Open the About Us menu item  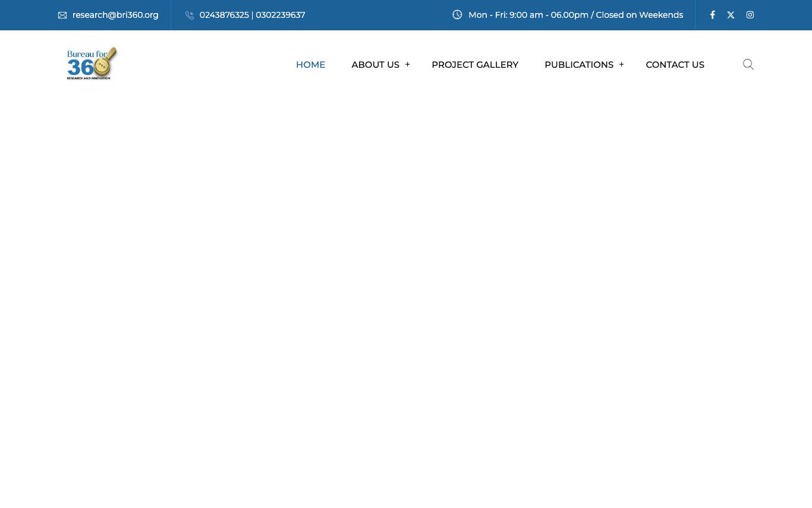(375, 64)
